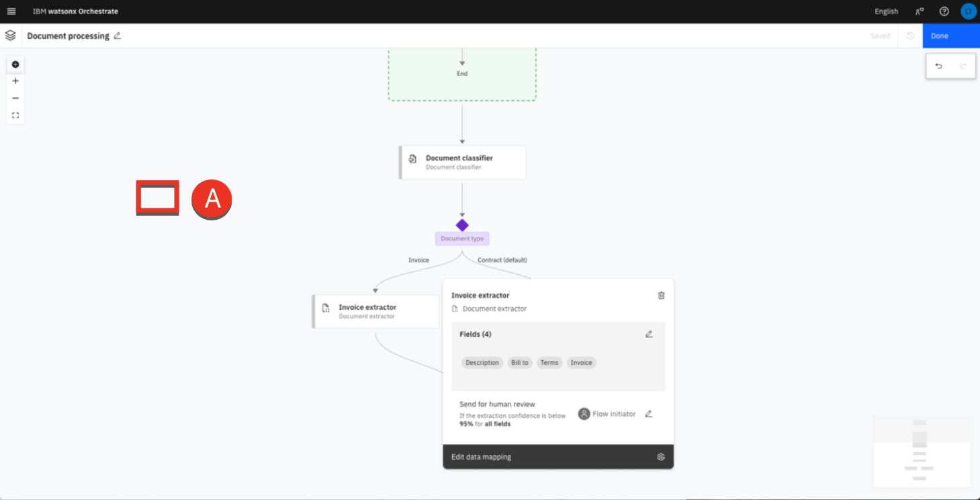Click the layers icon beside flow title
Screen dimensions: 980x500
coord(10,36)
